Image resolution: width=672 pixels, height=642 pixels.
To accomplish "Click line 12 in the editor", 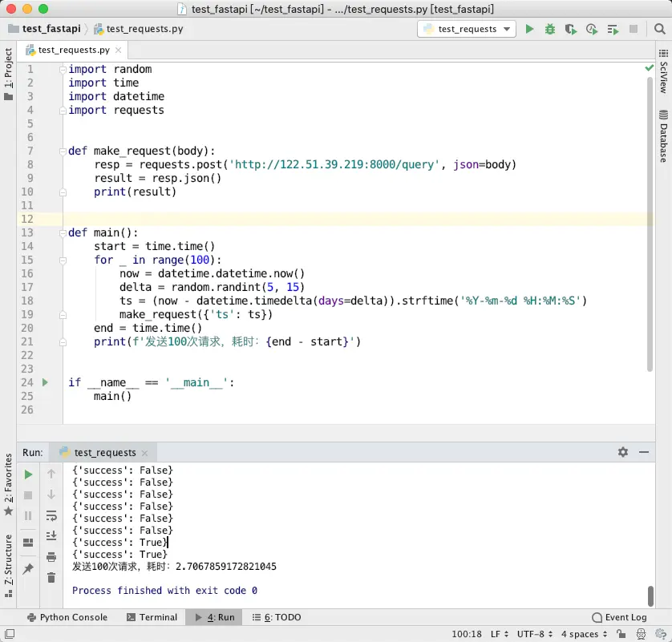I will click(358, 219).
